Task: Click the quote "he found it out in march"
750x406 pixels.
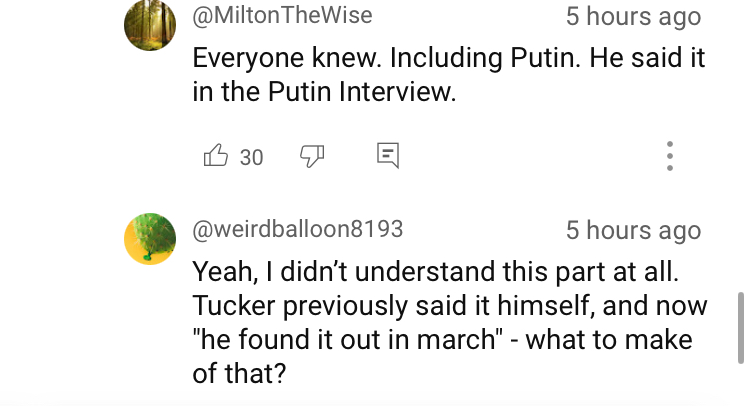Action: pos(346,339)
